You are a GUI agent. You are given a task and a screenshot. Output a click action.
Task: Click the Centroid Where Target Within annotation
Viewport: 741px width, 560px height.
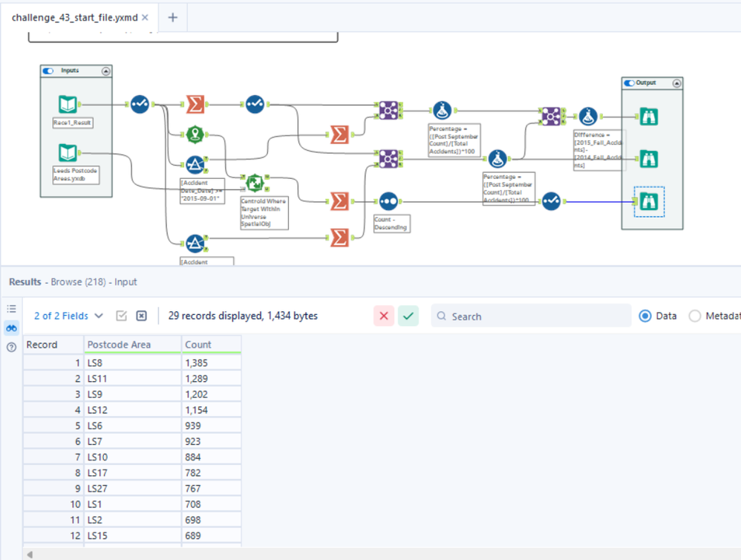click(264, 212)
